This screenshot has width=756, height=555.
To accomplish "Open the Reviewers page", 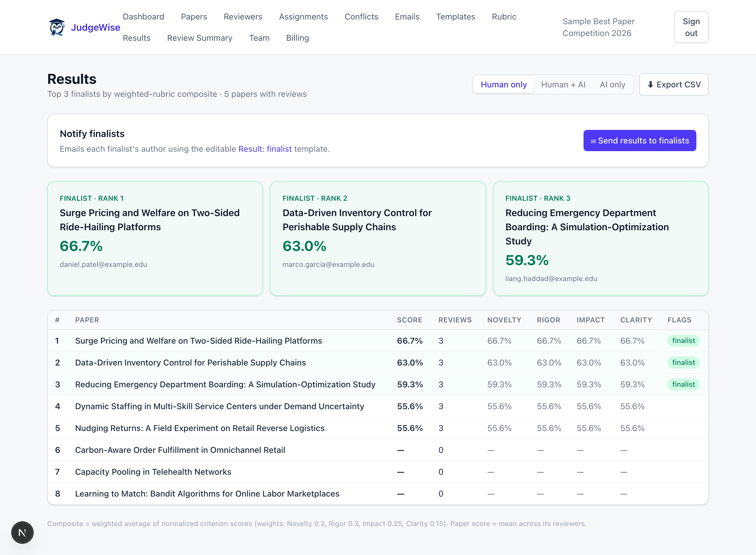I will 243,17.
